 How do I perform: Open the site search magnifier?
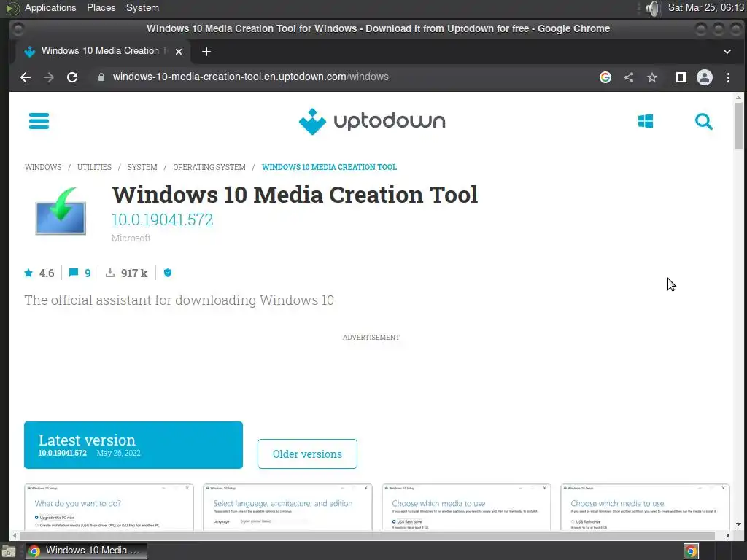[x=704, y=122]
